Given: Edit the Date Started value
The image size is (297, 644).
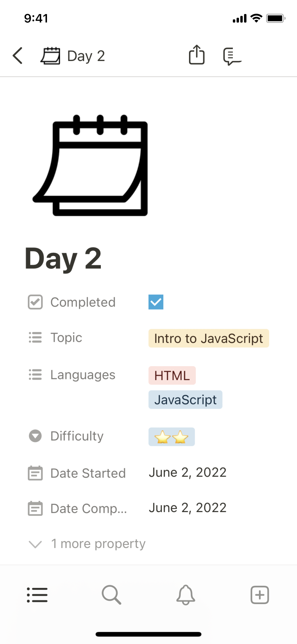Looking at the screenshot, I should point(188,472).
